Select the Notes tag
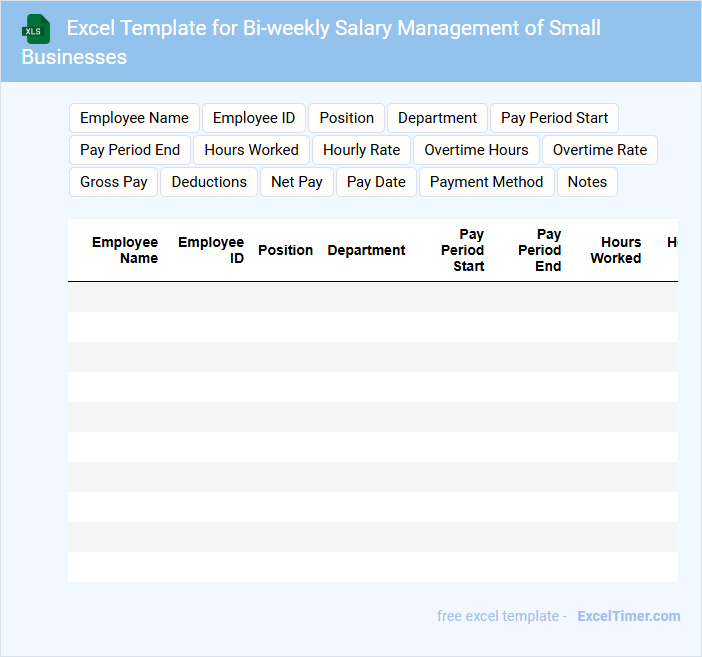Viewport: 702px width, 657px height. point(587,182)
